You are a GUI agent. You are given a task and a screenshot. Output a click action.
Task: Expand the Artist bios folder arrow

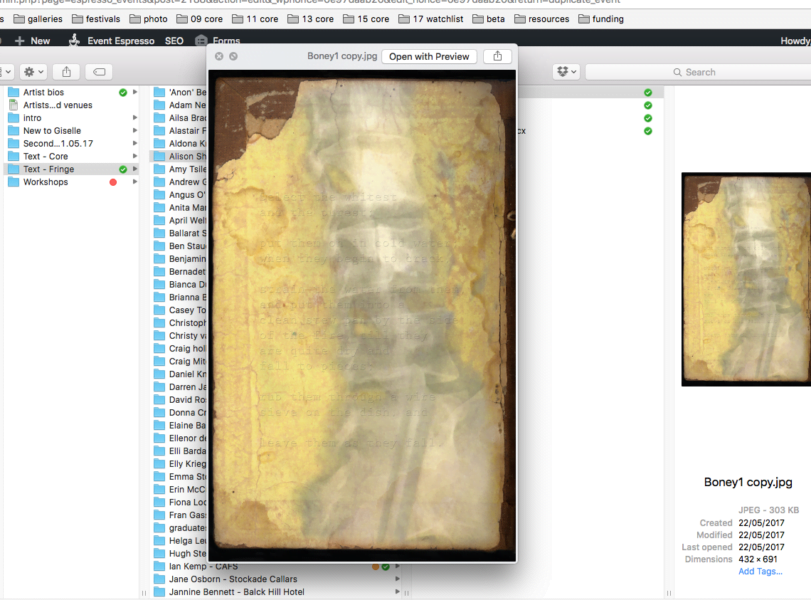tap(135, 92)
